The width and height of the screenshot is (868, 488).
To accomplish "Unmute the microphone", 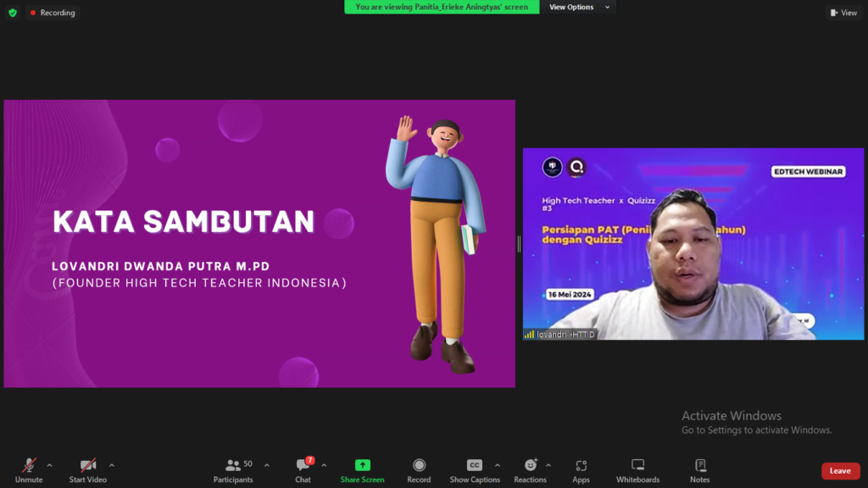I will tap(29, 469).
